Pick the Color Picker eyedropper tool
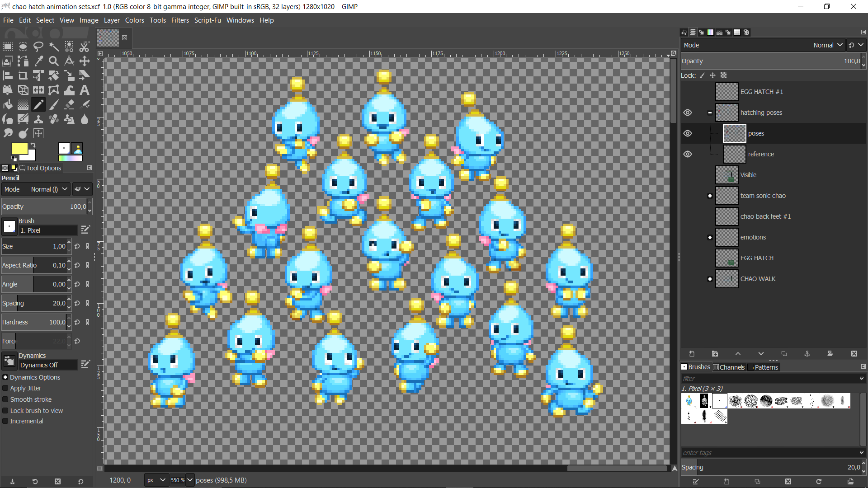868x488 pixels. pyautogui.click(x=38, y=61)
